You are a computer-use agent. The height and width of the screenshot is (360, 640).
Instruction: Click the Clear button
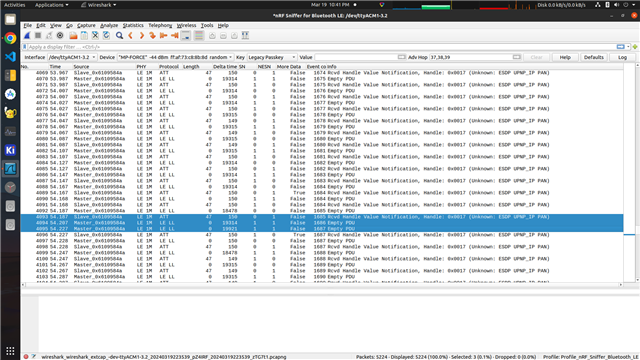tap(536, 57)
